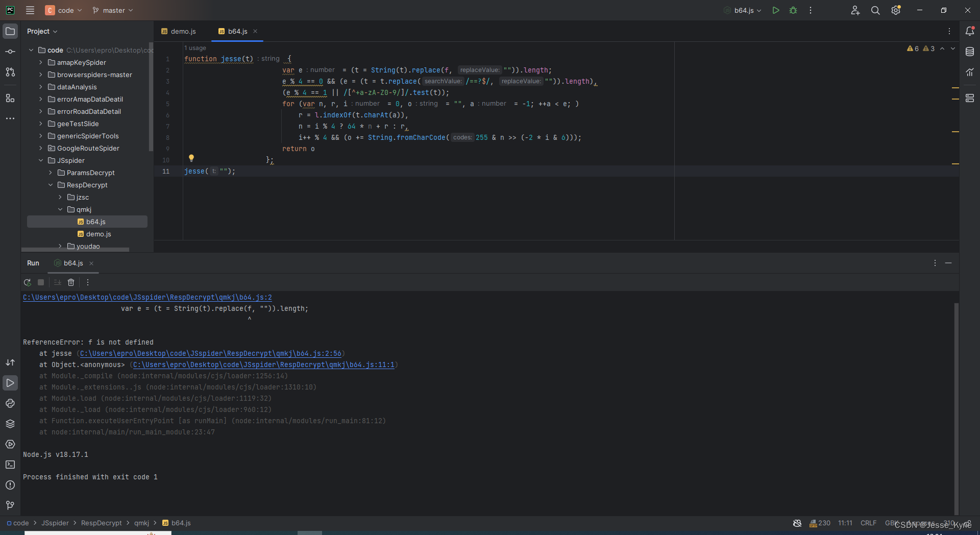
Task: Collapse the JSspider folder
Action: click(41, 160)
